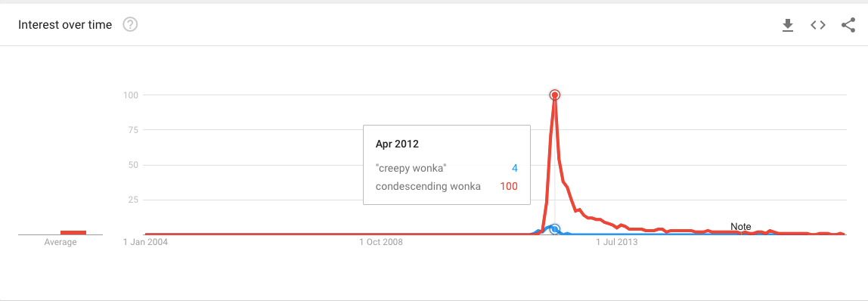Image resolution: width=868 pixels, height=301 pixels.
Task: Click the Note marker on the chart
Action: (741, 227)
